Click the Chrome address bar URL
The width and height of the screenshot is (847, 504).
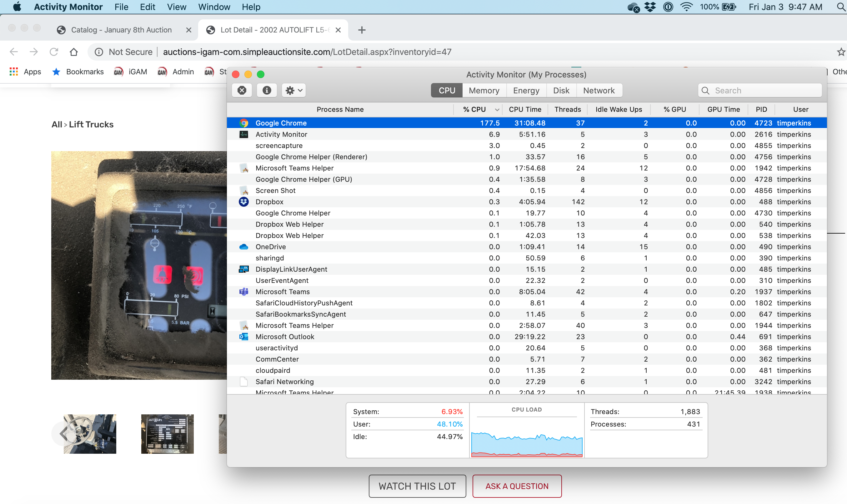[307, 52]
